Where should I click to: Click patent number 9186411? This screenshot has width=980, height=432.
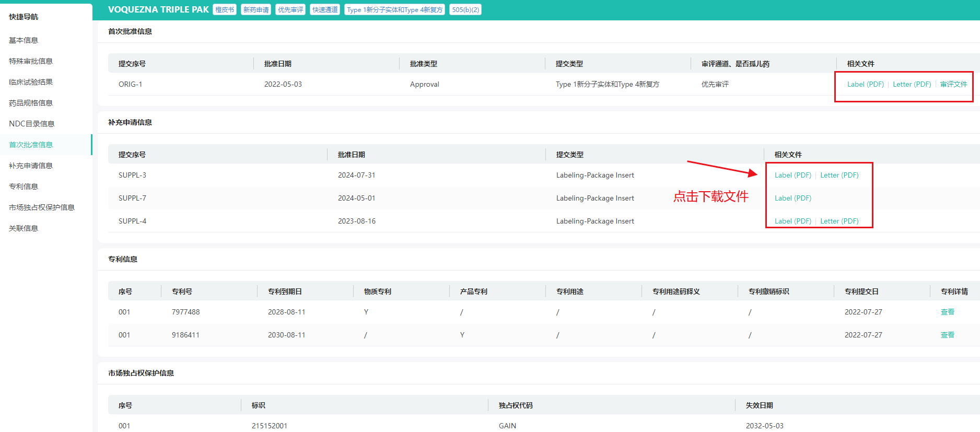coord(185,335)
